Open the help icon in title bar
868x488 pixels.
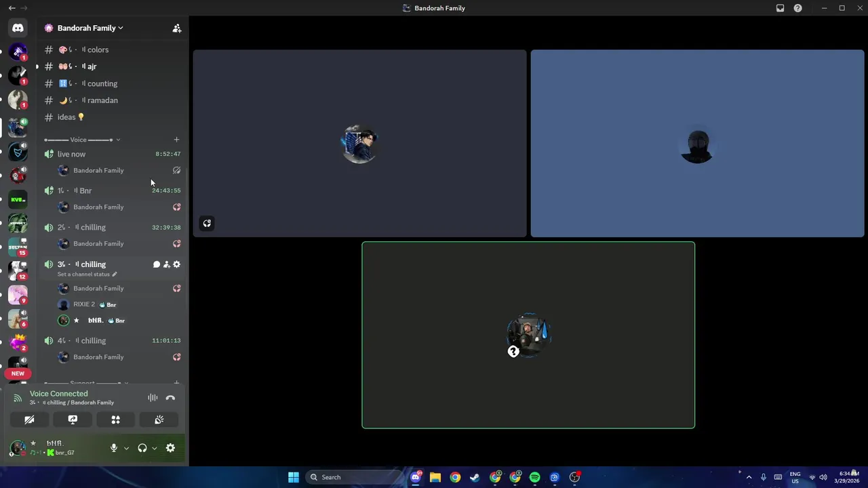pos(797,8)
